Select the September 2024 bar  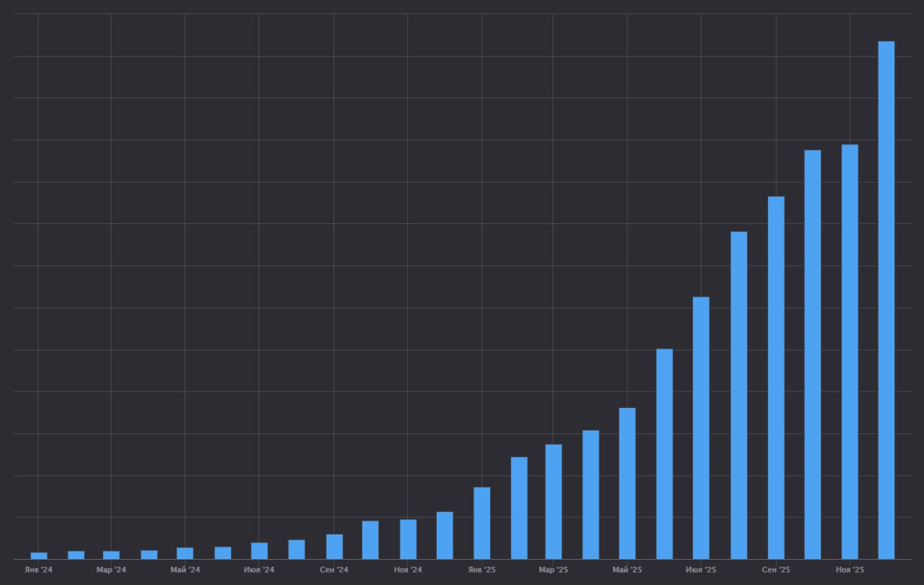click(334, 547)
